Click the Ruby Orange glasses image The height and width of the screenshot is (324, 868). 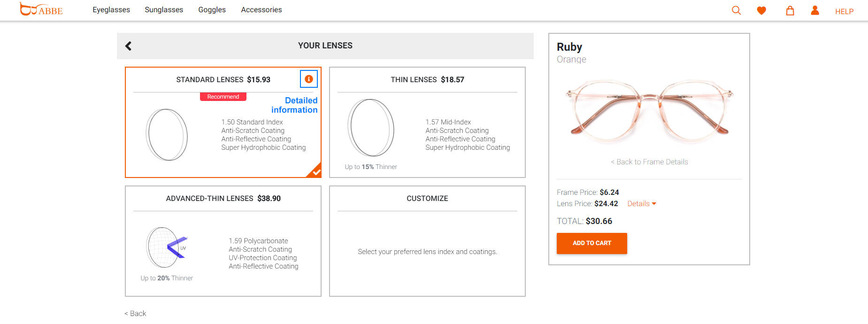pos(649,111)
